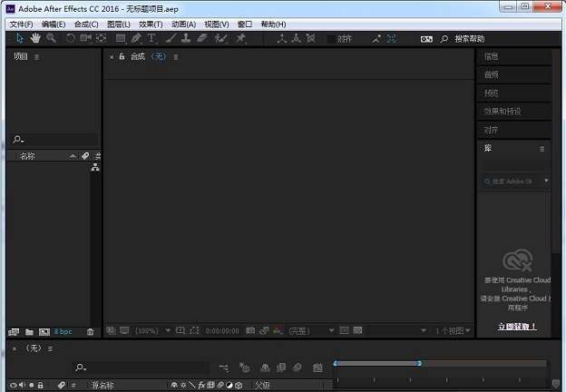Select the Clone Stamp tool

click(x=186, y=38)
